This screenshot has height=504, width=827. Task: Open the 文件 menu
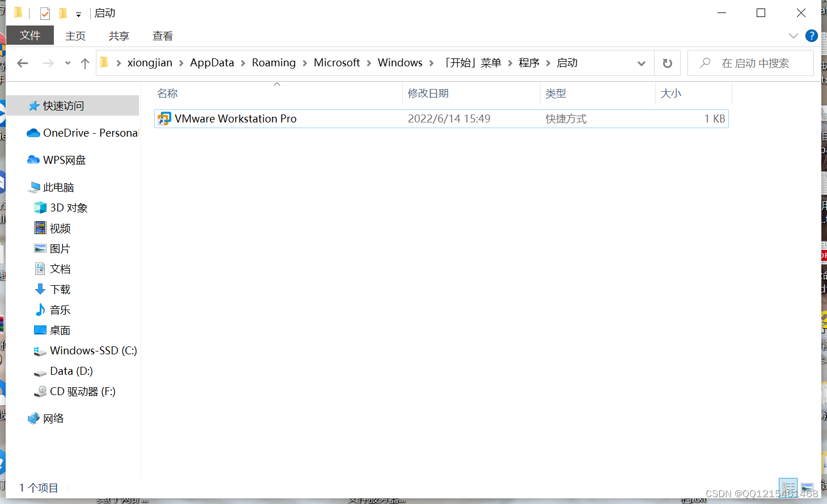tap(30, 35)
